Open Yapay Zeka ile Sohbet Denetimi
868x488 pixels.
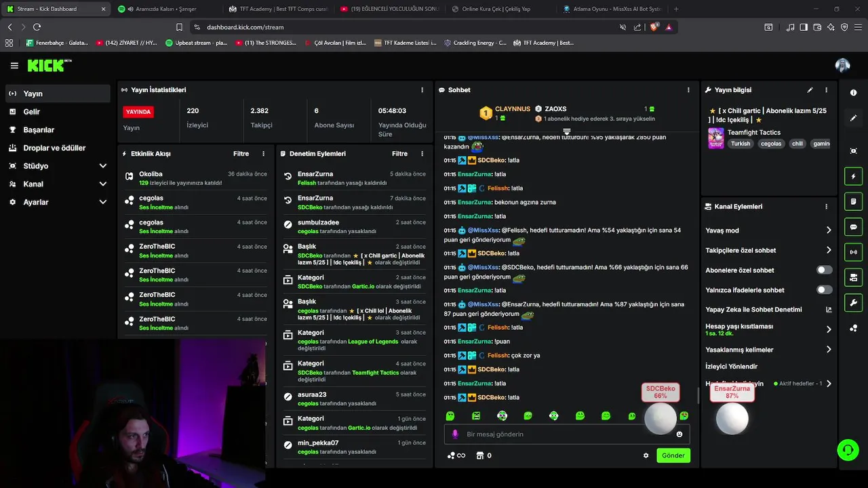click(x=768, y=310)
